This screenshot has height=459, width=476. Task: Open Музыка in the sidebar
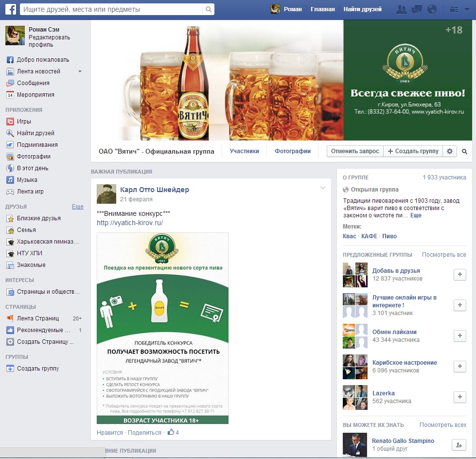(22, 180)
